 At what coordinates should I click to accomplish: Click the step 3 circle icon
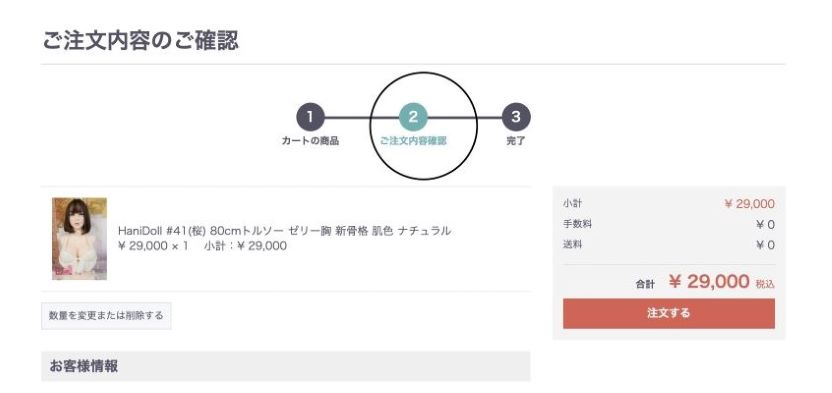[x=516, y=117]
